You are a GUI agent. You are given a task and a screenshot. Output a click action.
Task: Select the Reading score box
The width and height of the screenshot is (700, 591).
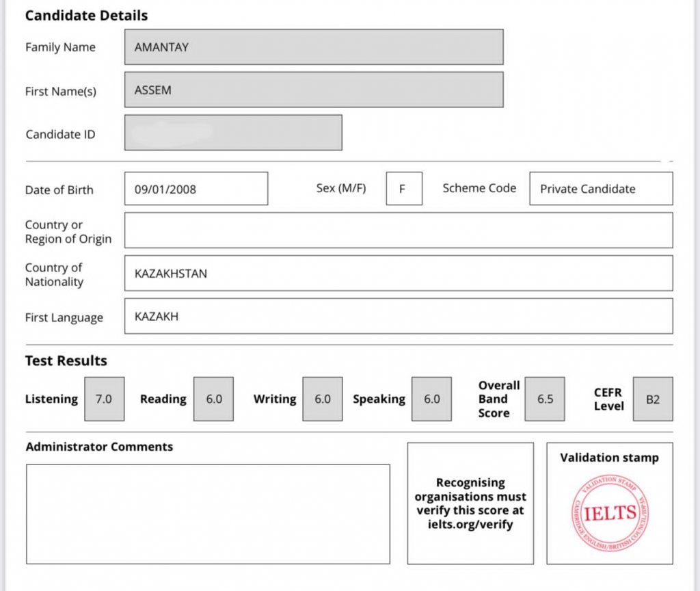tap(213, 399)
